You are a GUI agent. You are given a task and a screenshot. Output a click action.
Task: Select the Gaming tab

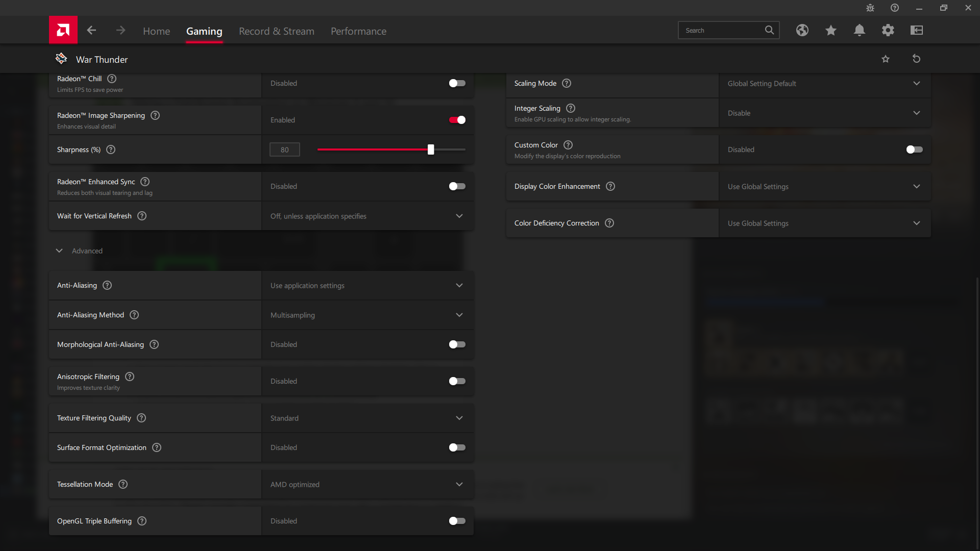tap(204, 31)
